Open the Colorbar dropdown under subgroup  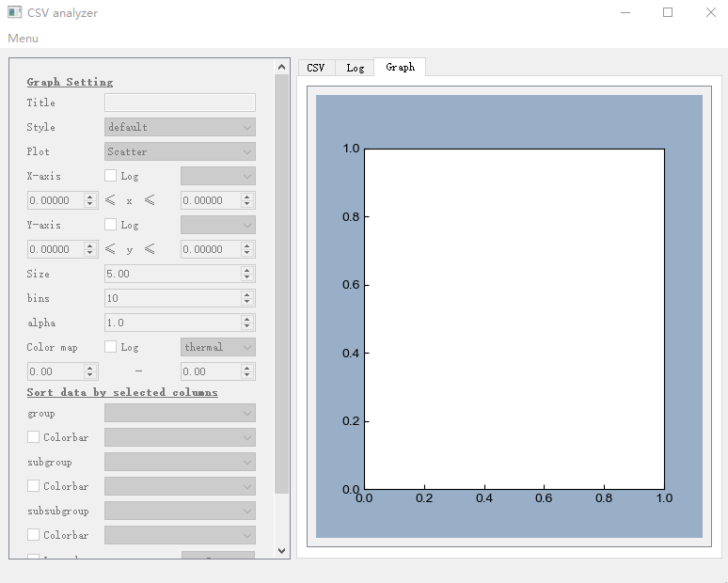(180, 486)
